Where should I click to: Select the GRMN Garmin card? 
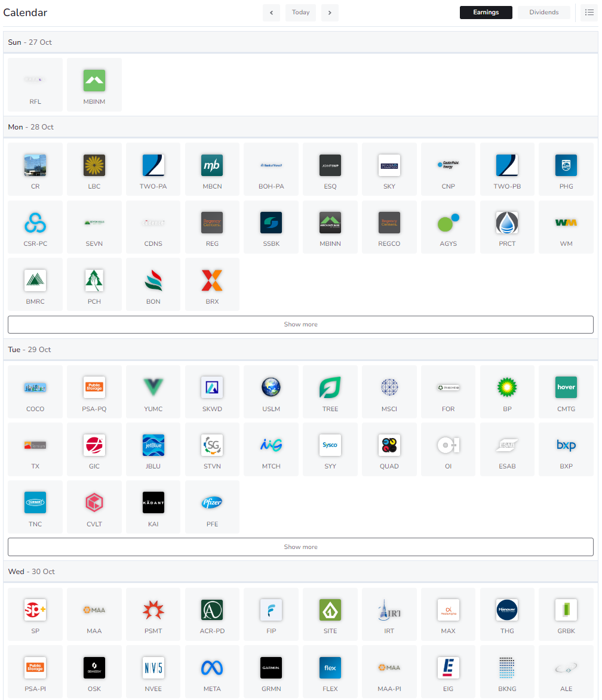(x=271, y=671)
